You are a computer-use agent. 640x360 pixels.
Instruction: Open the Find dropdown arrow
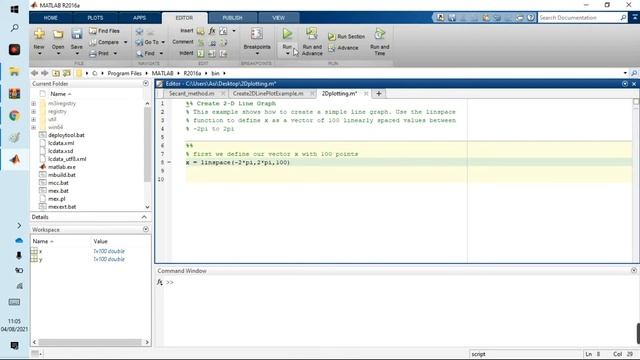[161, 53]
